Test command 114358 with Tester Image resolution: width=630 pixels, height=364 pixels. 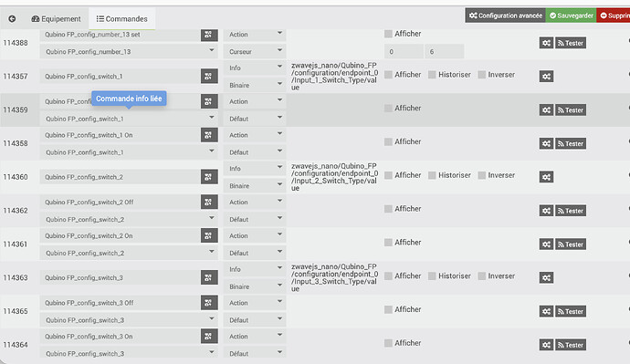[570, 143]
